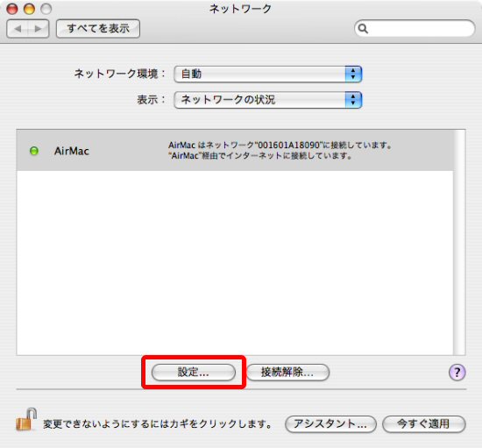Viewport: 482px width, 448px height.
Task: Select the AirMac row in the list
Action: pyautogui.click(x=235, y=151)
